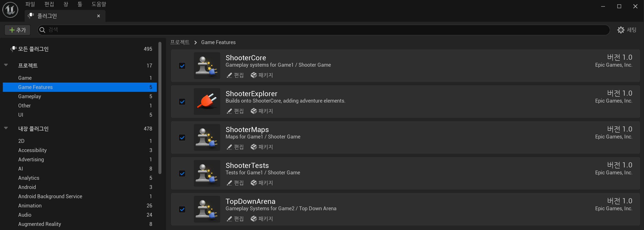Collapse the 프로젝트 category tree
The width and height of the screenshot is (644, 230).
point(6,65)
